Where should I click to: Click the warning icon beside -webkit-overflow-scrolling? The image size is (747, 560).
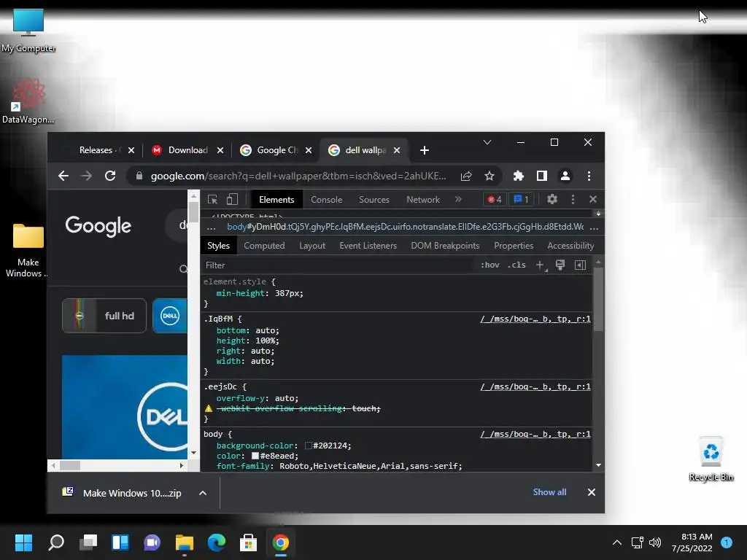pyautogui.click(x=209, y=408)
